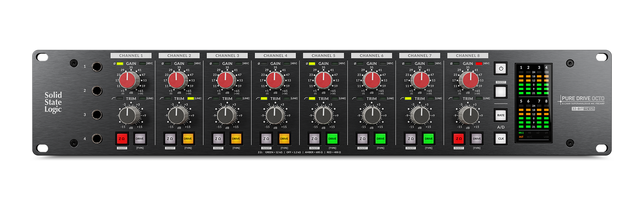
Task: Click the lit polarity LED on Channel 1
Action: coord(120,64)
